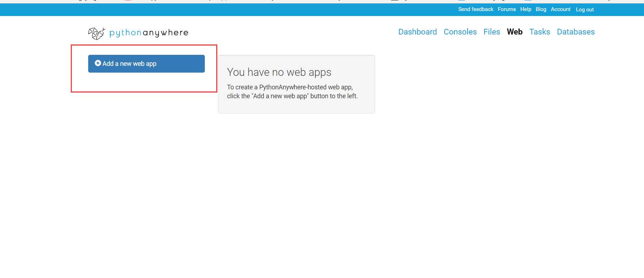Click the "You have no web apps" heading
The height and width of the screenshot is (278, 644).
279,72
